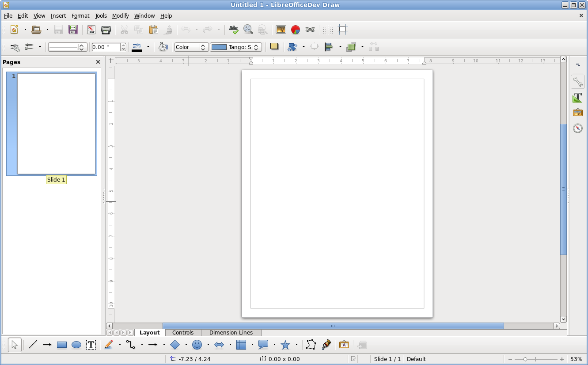
Task: Expand the line style dropdown
Action: pos(81,47)
